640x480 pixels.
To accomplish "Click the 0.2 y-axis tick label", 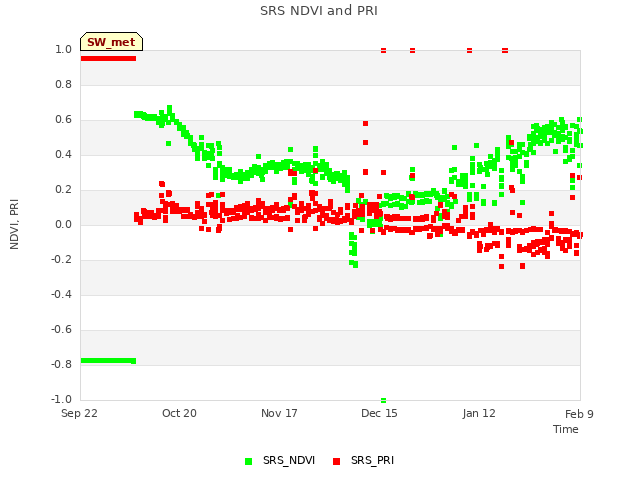I will point(63,189).
